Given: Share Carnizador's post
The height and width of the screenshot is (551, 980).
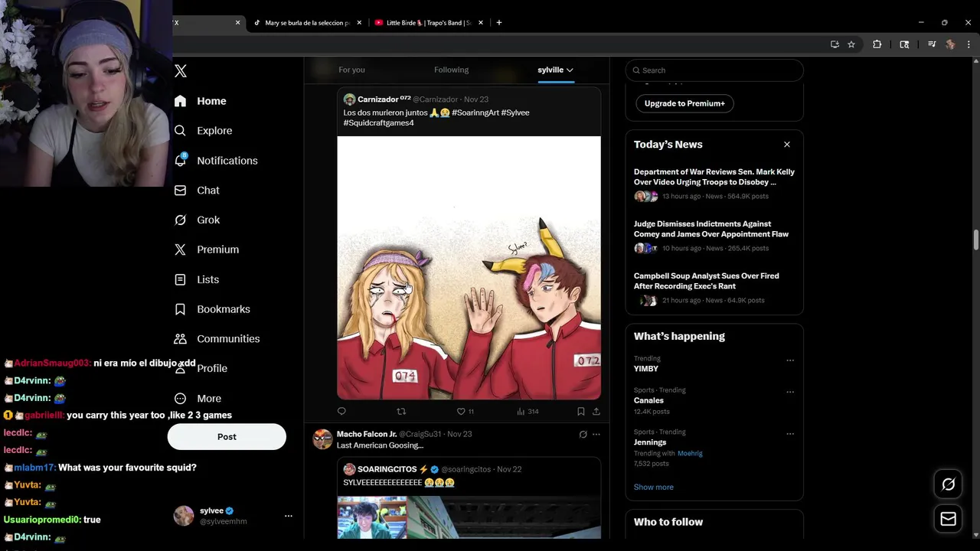Looking at the screenshot, I should 596,412.
